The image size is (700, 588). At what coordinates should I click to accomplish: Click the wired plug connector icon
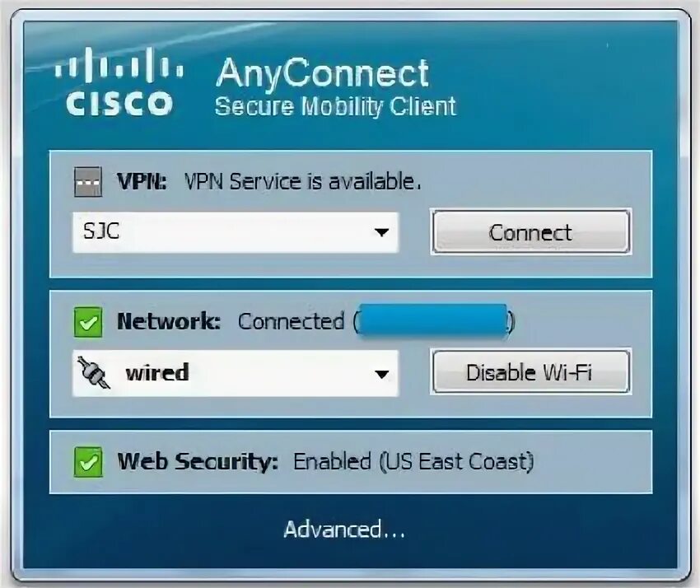(93, 372)
